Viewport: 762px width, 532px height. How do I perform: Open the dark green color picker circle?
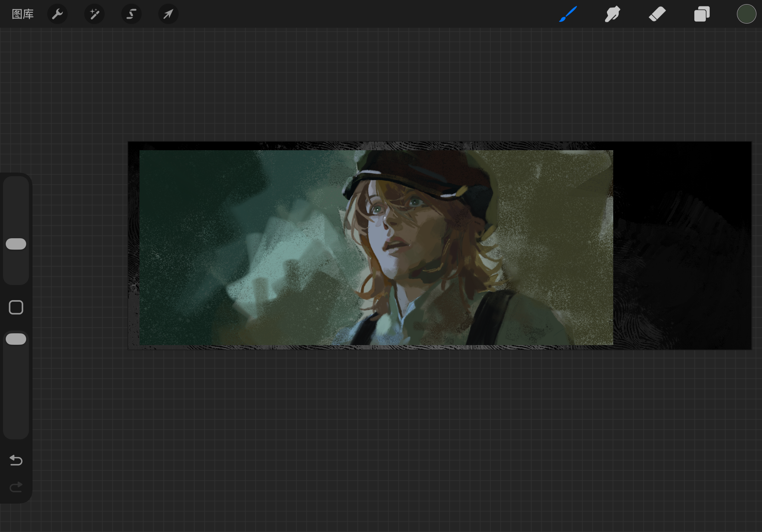click(746, 14)
